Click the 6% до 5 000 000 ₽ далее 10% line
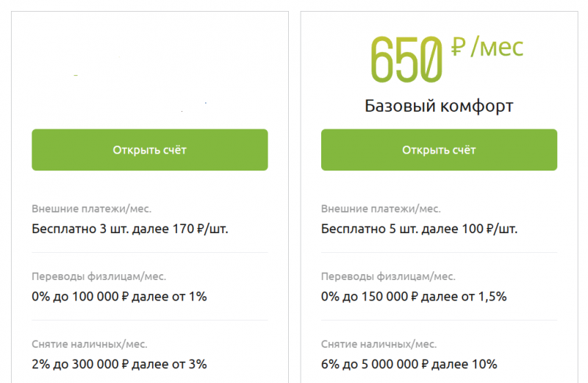 pos(409,363)
